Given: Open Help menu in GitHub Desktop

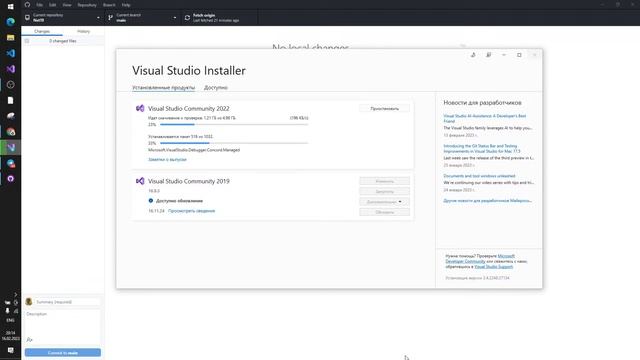Looking at the screenshot, I should (126, 5).
